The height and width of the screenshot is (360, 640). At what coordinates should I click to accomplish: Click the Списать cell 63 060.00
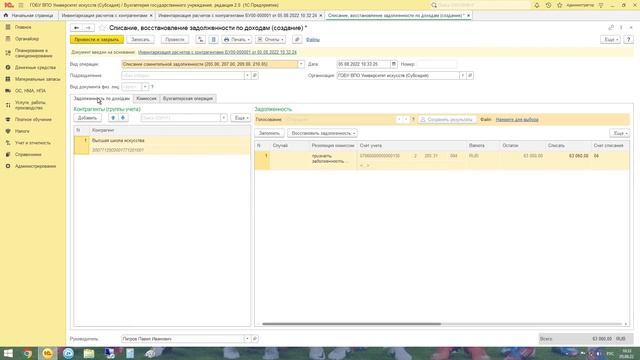569,156
